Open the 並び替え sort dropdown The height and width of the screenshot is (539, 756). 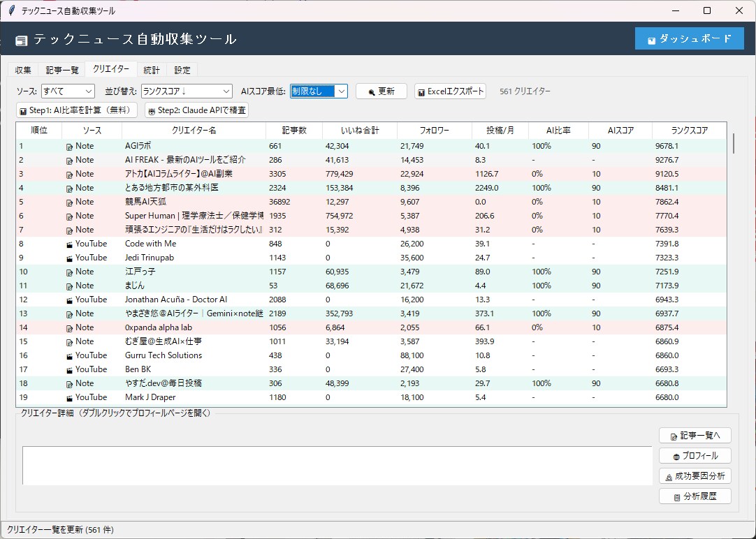tap(187, 91)
